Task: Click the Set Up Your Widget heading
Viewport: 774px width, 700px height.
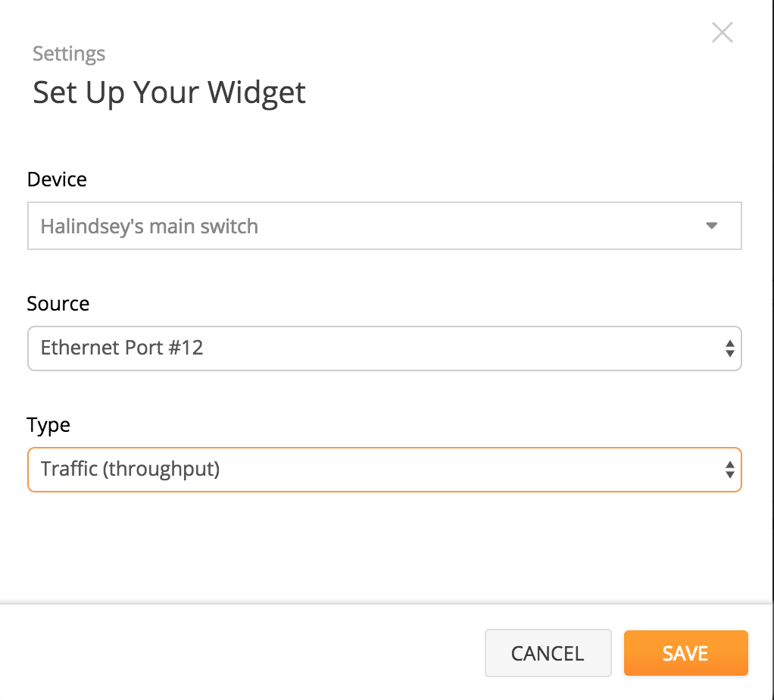Action: (169, 92)
